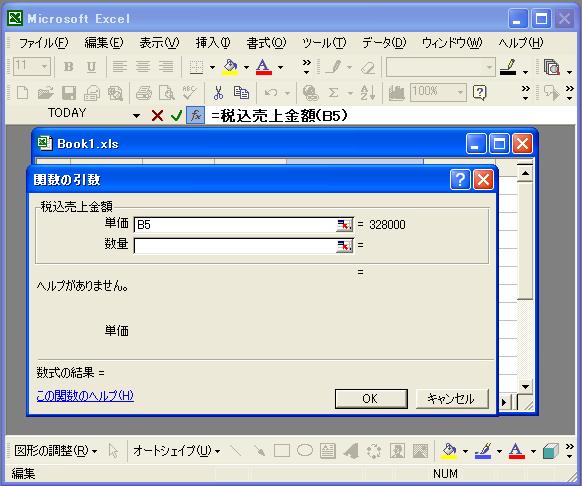Open the データ(D) menu
The image size is (582, 486).
pyautogui.click(x=384, y=43)
